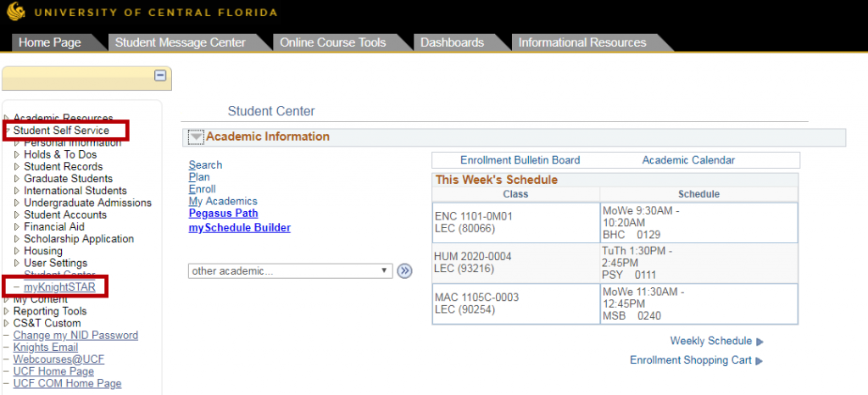868x395 pixels.
Task: Click the arrow icon next to Weekly Schedule
Action: (759, 342)
